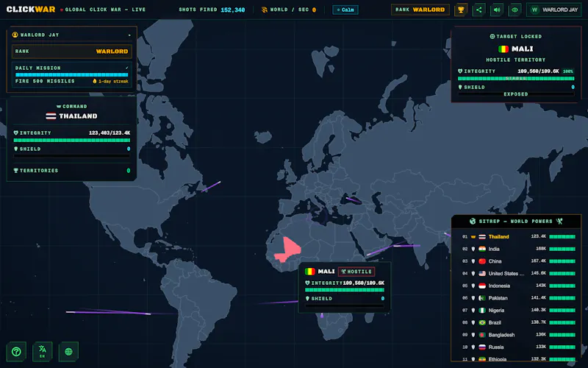Screen dimensions: 588x368
Task: Click the crossed tools icon in the SITREP header
Action: [x=559, y=222]
